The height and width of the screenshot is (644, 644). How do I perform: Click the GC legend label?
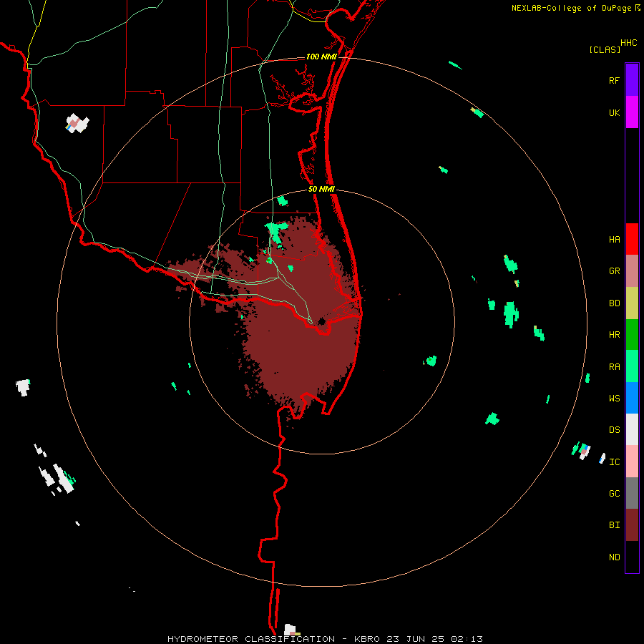[614, 494]
